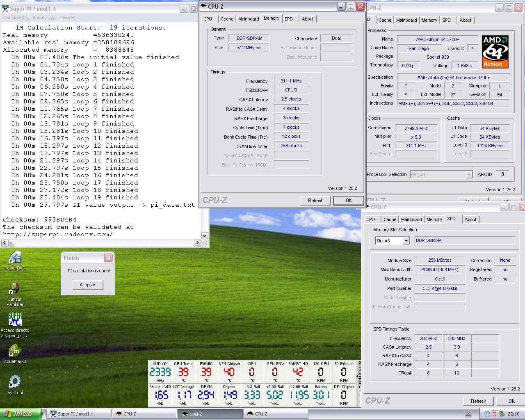Click Refresh in the Memory CPU-Z window
525x420 pixels.
(x=315, y=201)
